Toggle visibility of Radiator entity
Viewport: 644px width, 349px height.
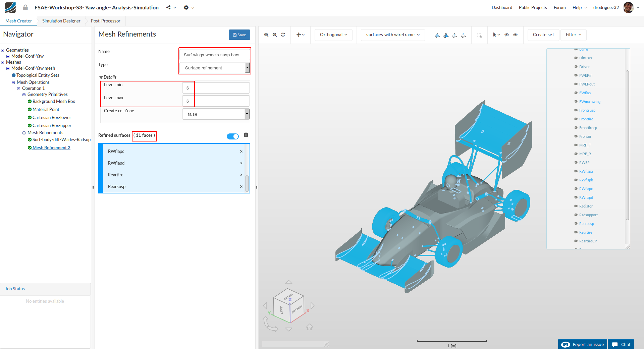[x=576, y=206]
